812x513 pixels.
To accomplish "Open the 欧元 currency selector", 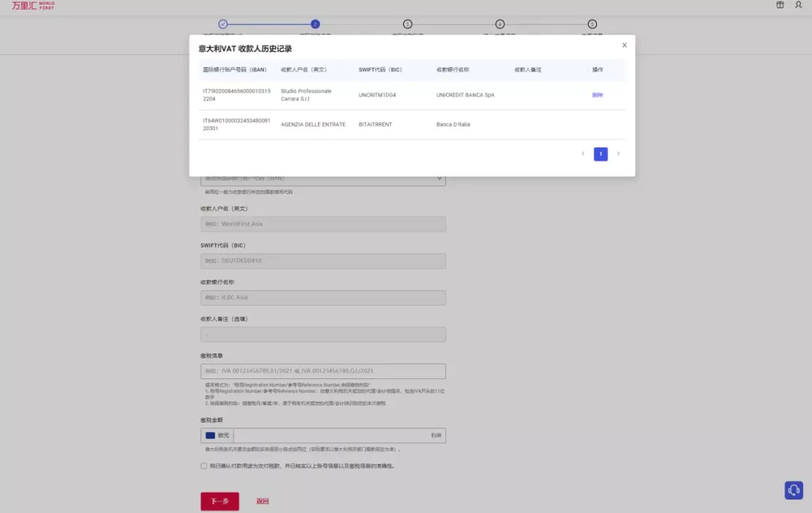I will tap(217, 436).
